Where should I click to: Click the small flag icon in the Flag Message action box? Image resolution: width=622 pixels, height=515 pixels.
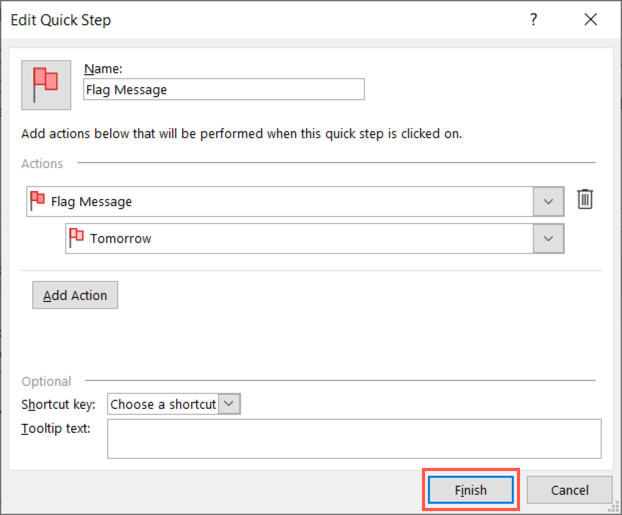pos(38,200)
